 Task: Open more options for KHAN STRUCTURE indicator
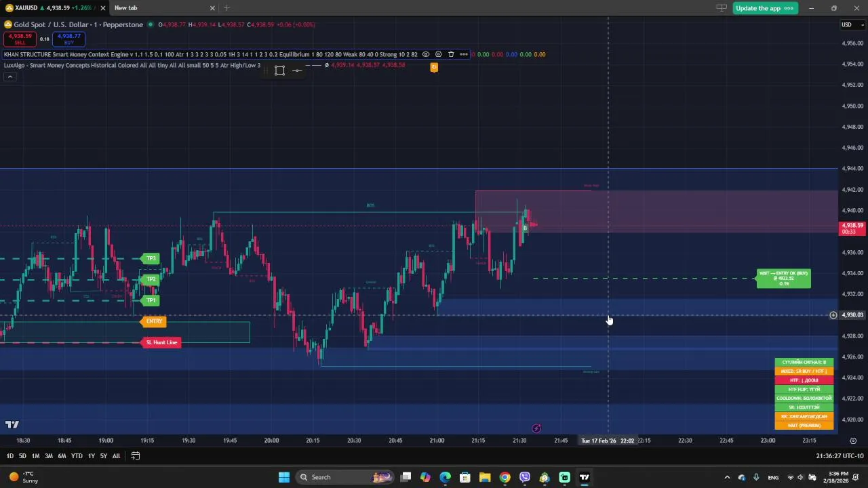click(464, 54)
